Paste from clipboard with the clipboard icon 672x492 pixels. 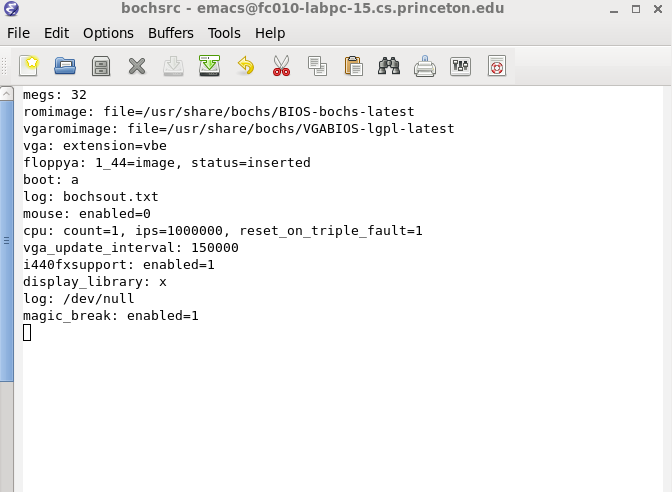354,66
